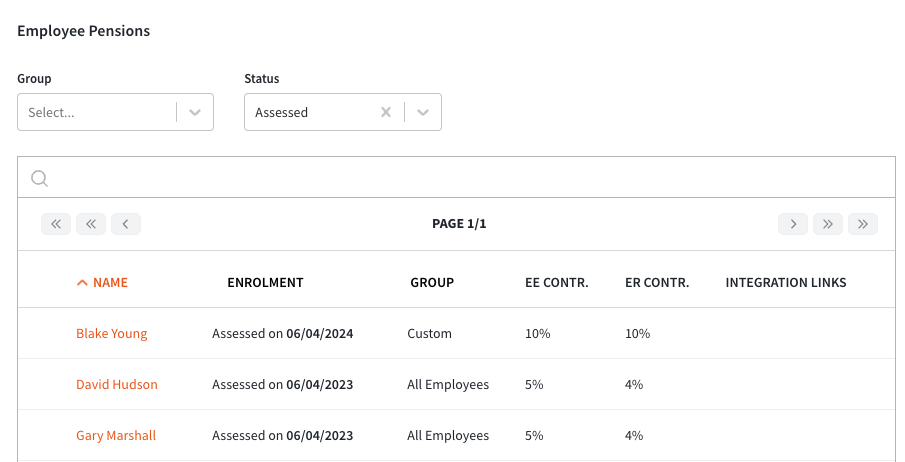This screenshot has width=905, height=462.
Task: Click Blake Young's ER contribution 10%
Action: 638,334
